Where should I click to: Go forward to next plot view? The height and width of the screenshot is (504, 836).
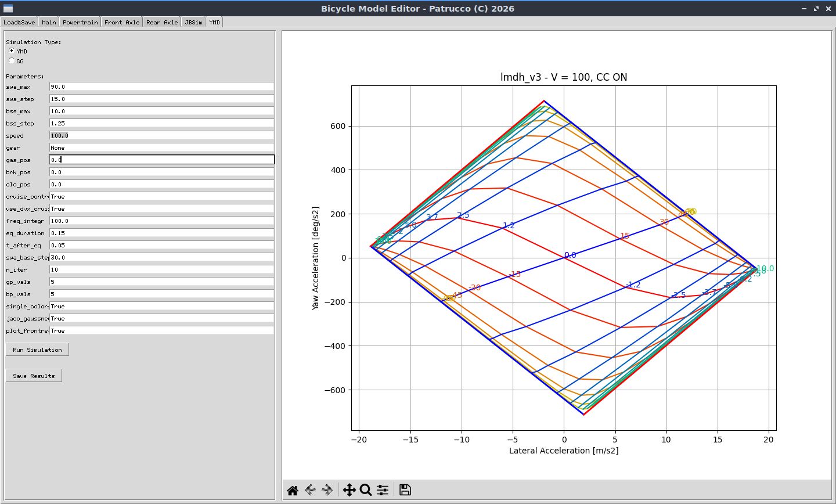point(327,490)
